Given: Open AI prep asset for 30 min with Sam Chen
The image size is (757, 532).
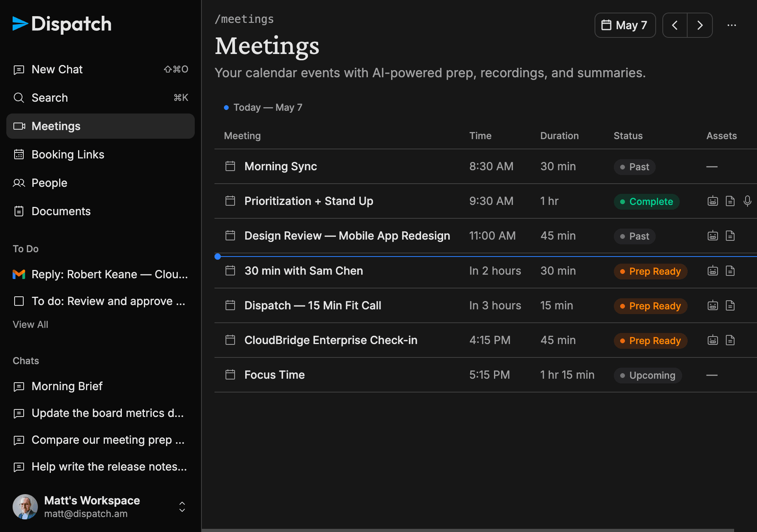Looking at the screenshot, I should [x=712, y=271].
